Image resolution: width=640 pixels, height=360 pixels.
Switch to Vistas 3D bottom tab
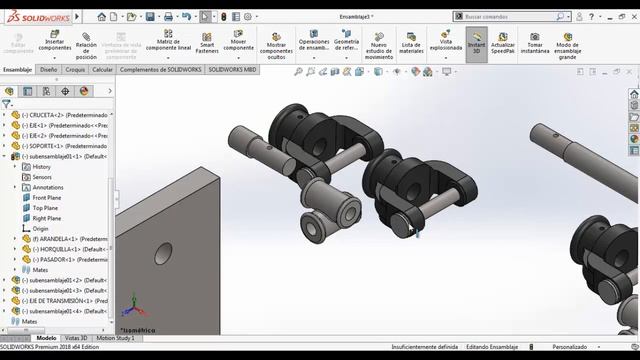tap(76, 338)
